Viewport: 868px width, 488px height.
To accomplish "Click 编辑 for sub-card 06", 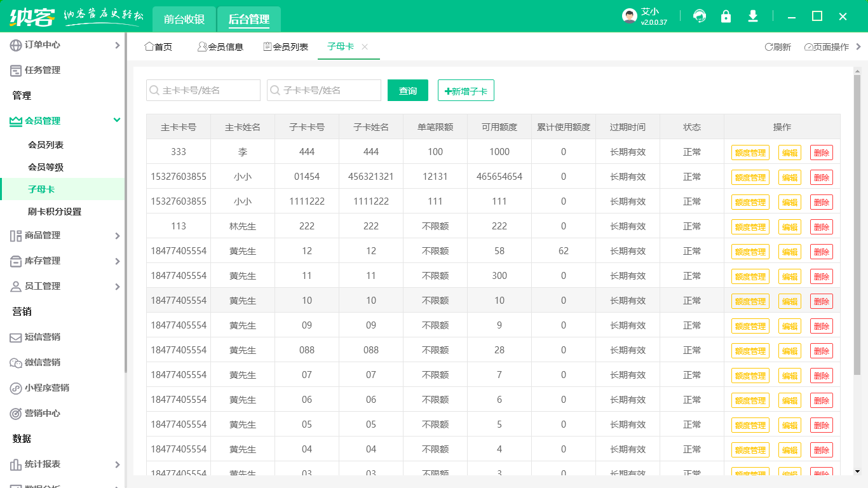I will tap(790, 400).
